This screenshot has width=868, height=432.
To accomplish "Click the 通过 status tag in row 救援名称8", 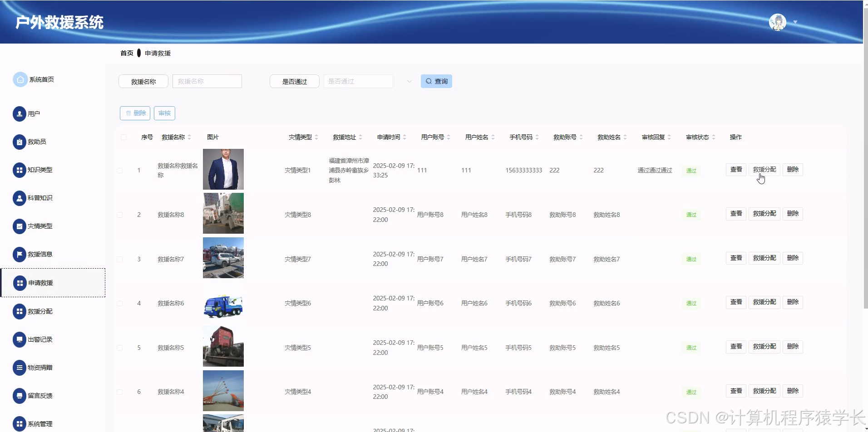I will pyautogui.click(x=691, y=215).
